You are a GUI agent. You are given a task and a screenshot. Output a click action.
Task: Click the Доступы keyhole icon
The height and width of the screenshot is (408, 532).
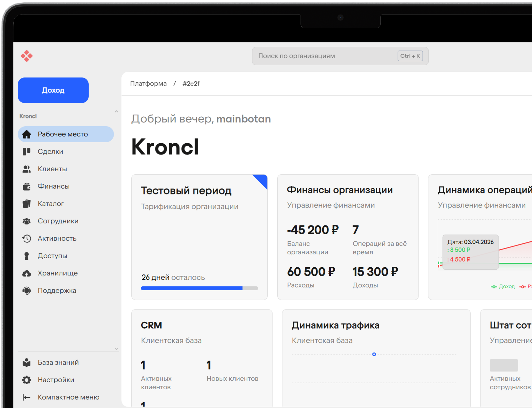(26, 256)
